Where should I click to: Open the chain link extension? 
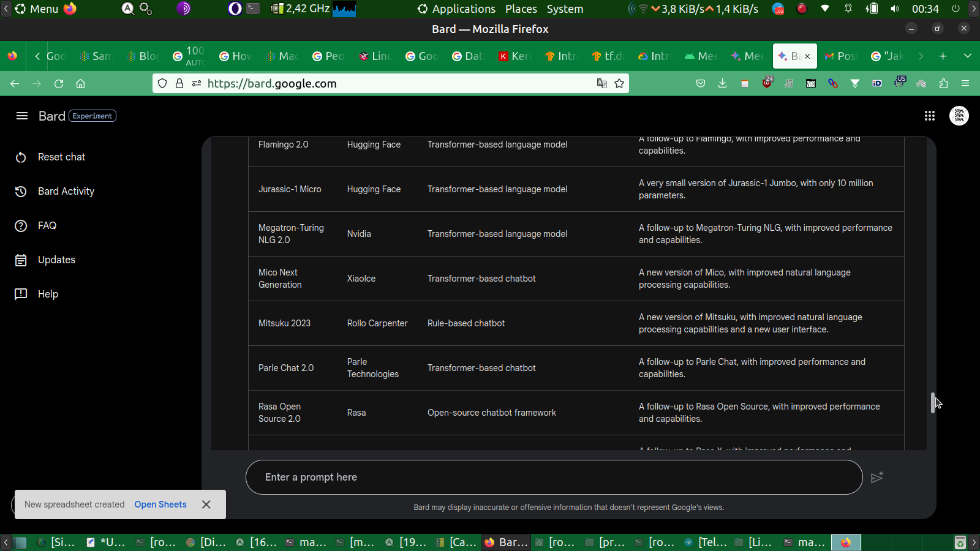pos(833,83)
